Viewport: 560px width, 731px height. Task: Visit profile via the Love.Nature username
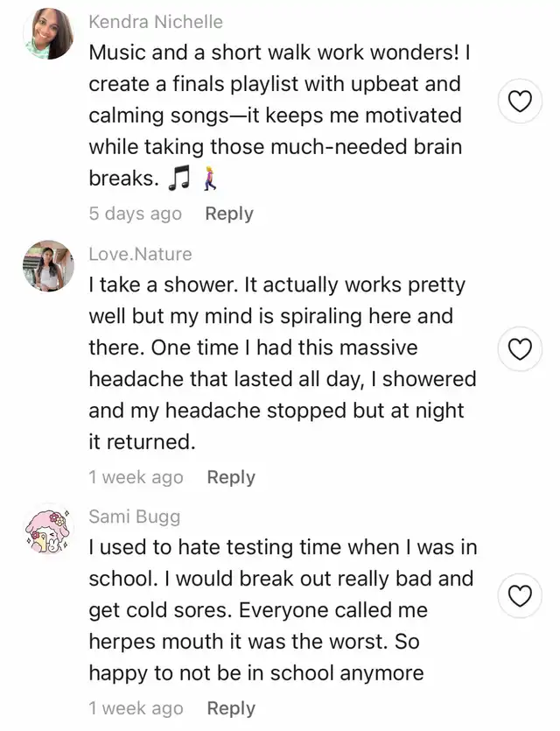tap(140, 254)
